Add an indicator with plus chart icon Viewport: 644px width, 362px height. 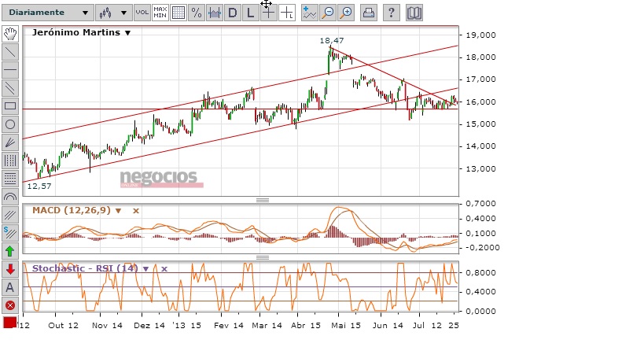point(309,13)
